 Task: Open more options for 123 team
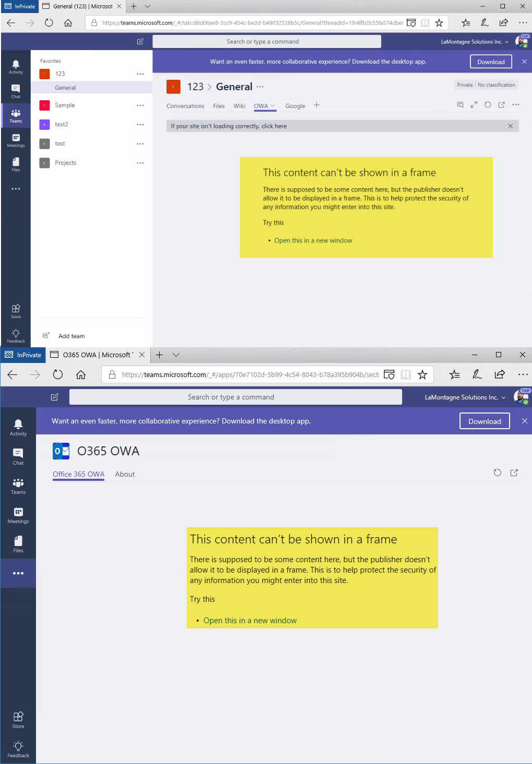140,74
